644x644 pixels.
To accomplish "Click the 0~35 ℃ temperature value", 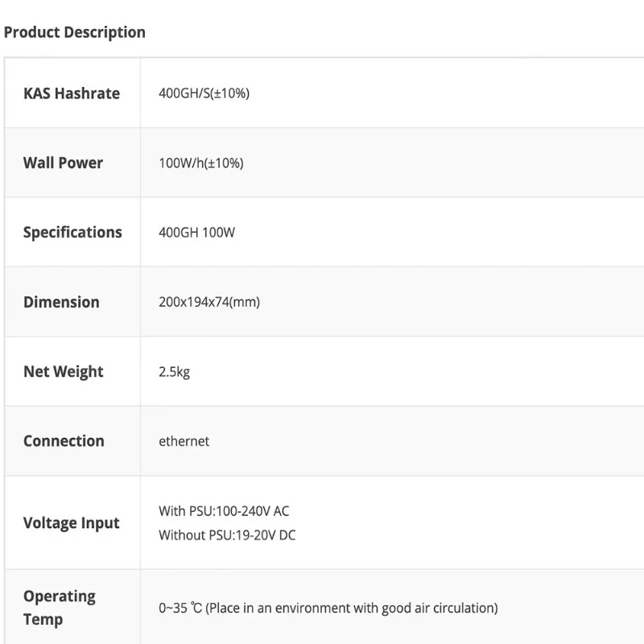I will click(x=180, y=608).
